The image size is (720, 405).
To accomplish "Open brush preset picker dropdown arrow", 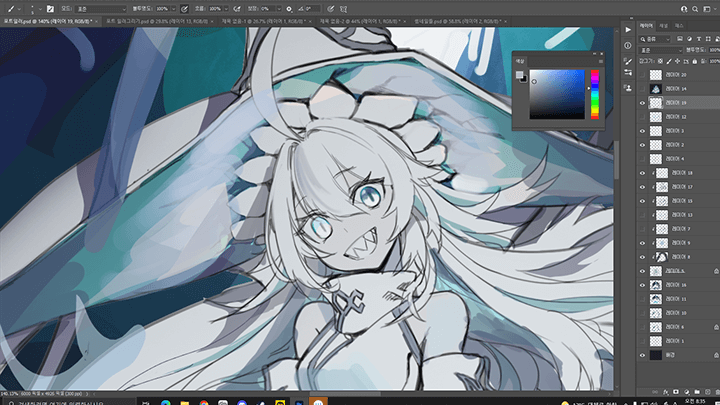I will 40,9.
